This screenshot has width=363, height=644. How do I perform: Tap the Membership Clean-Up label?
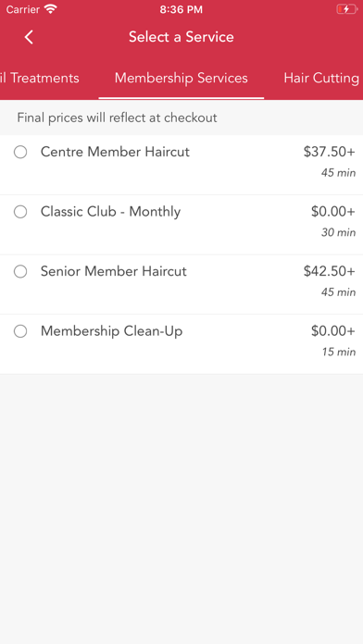[x=111, y=331]
